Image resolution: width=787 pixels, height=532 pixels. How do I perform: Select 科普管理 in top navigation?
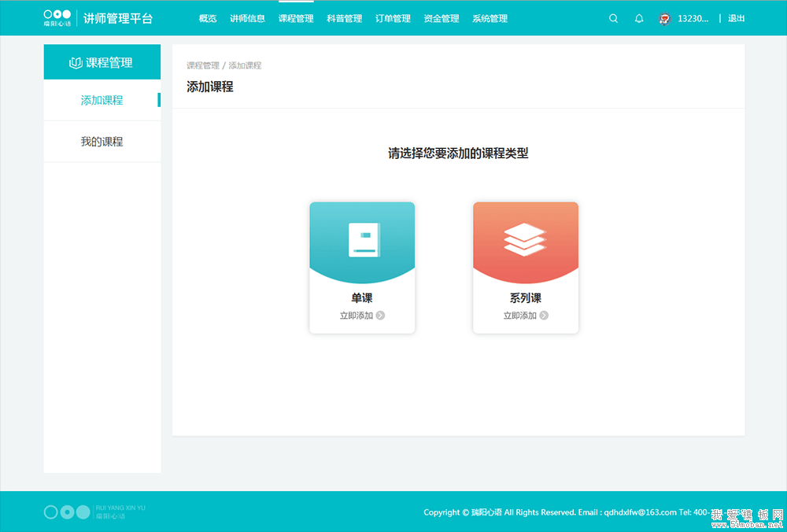click(344, 19)
